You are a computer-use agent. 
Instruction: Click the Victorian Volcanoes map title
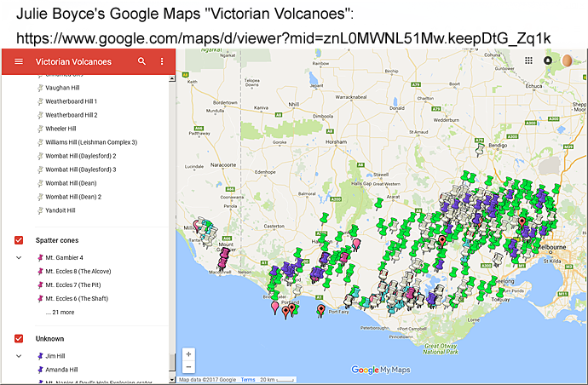tap(73, 61)
